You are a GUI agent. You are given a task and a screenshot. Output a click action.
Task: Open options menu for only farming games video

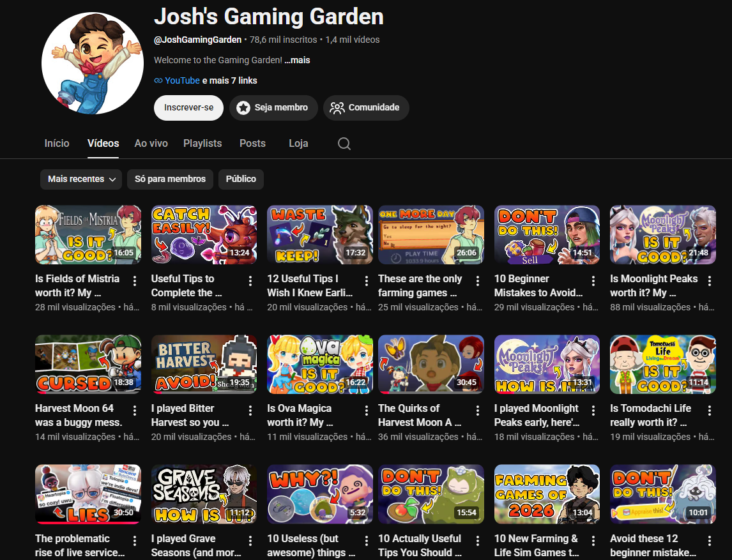(478, 280)
